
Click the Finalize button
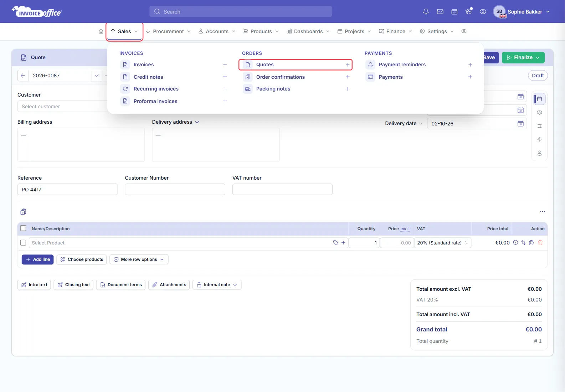tap(523, 57)
